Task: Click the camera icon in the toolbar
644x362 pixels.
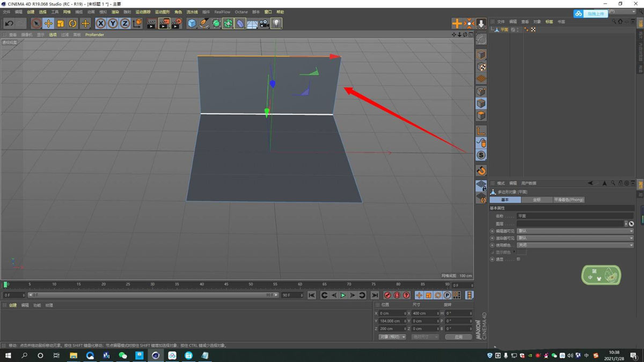Action: 264,23
